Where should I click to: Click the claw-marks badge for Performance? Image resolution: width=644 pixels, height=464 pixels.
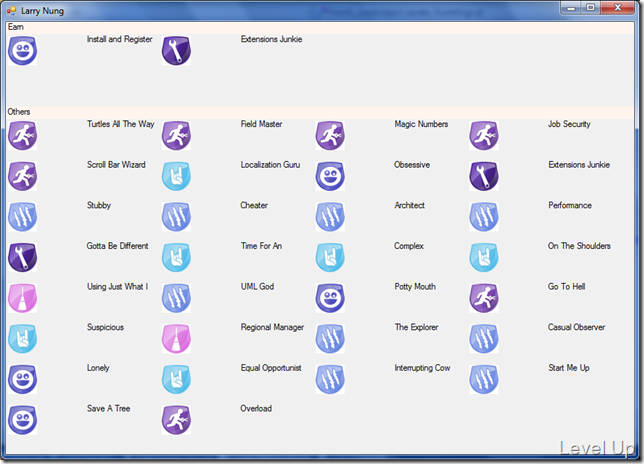(484, 217)
